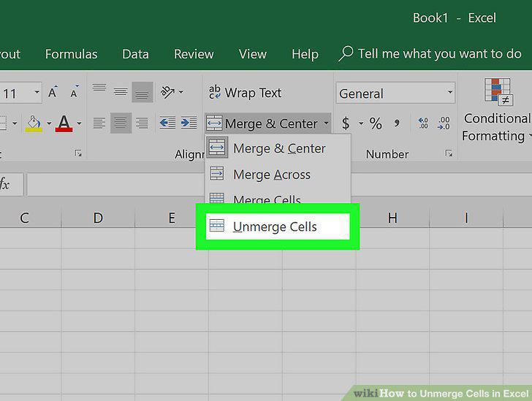Screen dimensions: 532x401
Task: Click the Increase Indent icon
Action: click(x=189, y=123)
